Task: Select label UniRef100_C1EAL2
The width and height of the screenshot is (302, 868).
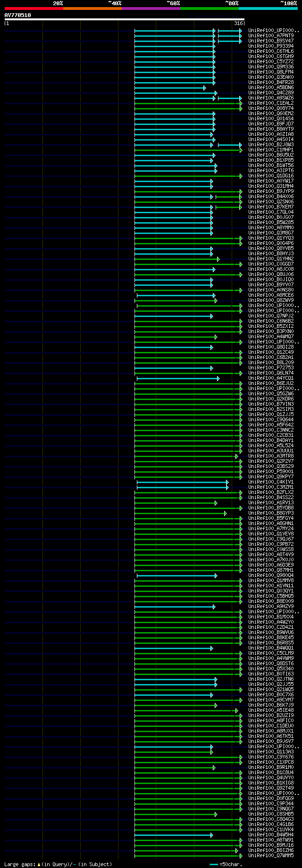Action: click(x=271, y=103)
